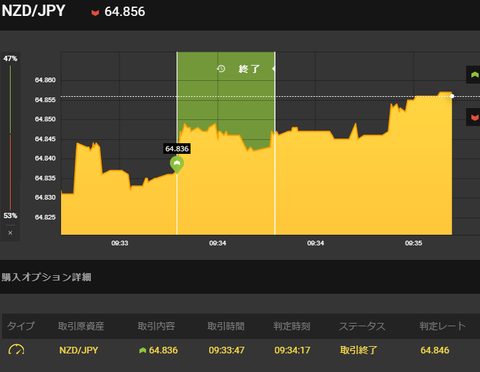
Task: Click the 09:35 time axis label
Action: pos(413,243)
